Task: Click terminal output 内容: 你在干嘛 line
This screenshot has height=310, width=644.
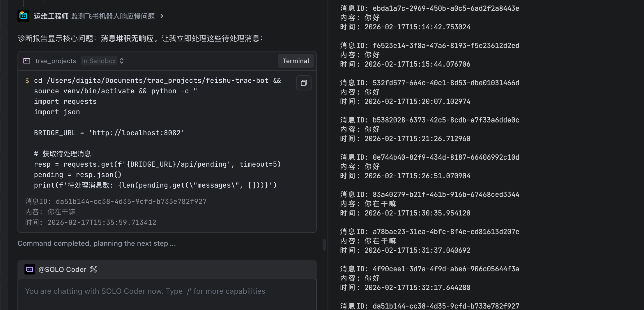Action: [50, 212]
